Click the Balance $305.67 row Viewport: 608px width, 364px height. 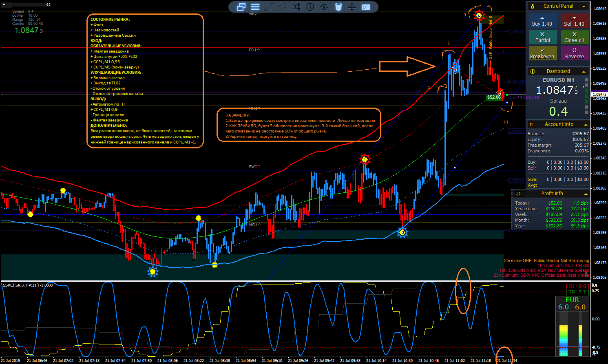pyautogui.click(x=558, y=134)
